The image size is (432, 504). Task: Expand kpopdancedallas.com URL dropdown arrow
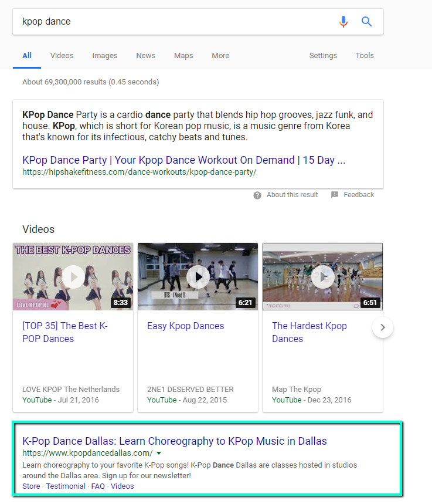[x=159, y=453]
